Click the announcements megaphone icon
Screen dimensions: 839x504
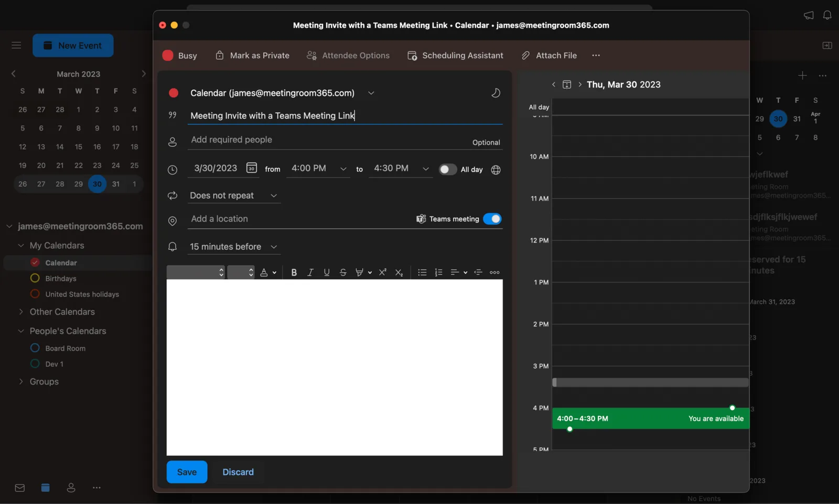pyautogui.click(x=809, y=15)
